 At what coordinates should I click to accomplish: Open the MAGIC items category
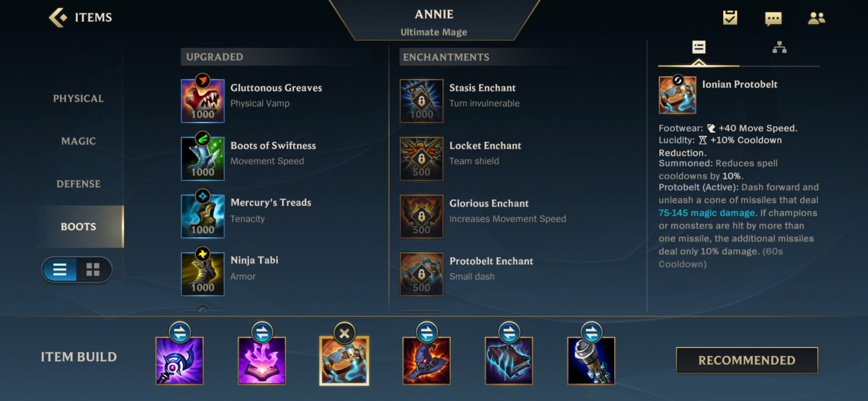tap(79, 141)
